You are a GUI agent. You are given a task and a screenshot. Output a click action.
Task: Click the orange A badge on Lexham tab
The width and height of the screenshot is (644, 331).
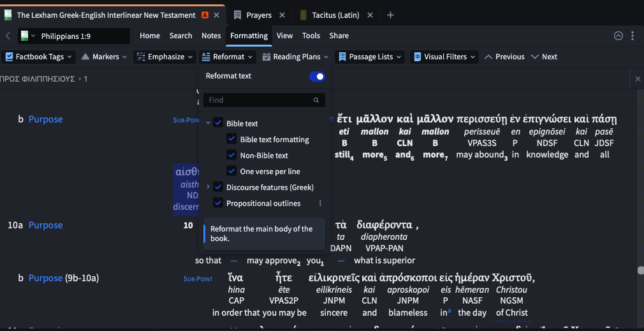tap(205, 15)
